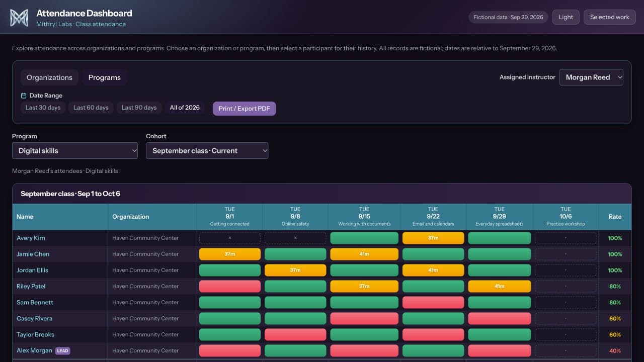Click the 9/22 Email and calendars header
The height and width of the screenshot is (362, 644).
tap(433, 217)
